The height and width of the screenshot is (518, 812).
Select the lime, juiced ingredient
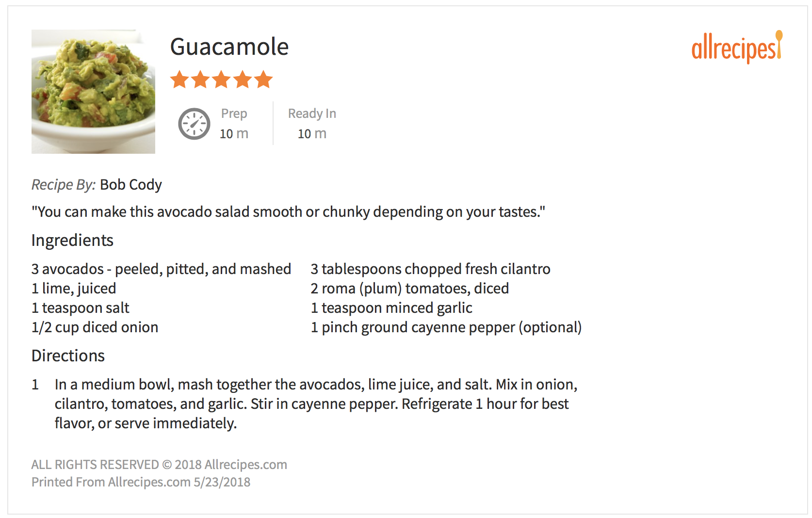click(74, 289)
